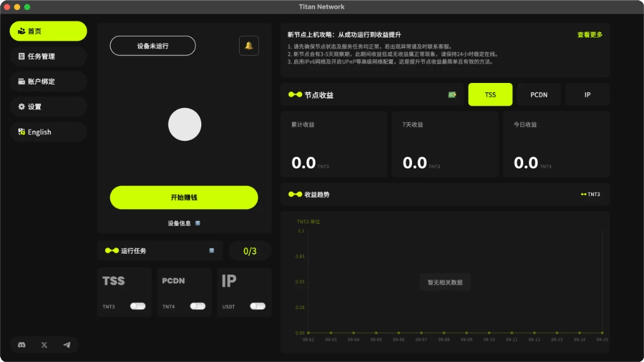This screenshot has width=644, height=362.
Task: Click the info icon next to 运行任务
Action: pos(211,251)
